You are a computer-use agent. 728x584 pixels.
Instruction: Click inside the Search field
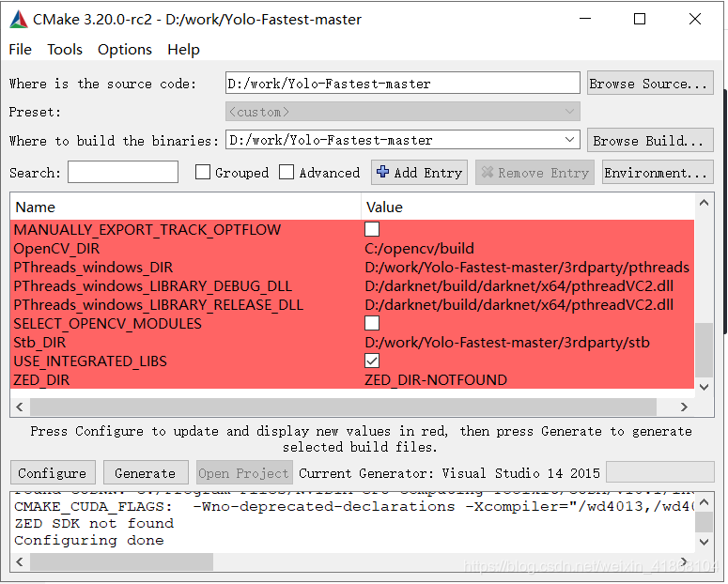point(123,172)
